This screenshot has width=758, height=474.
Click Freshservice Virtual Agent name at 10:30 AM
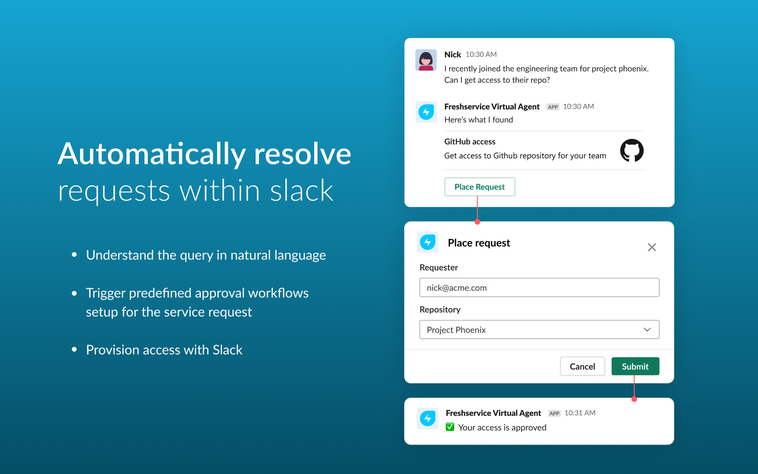pyautogui.click(x=492, y=106)
